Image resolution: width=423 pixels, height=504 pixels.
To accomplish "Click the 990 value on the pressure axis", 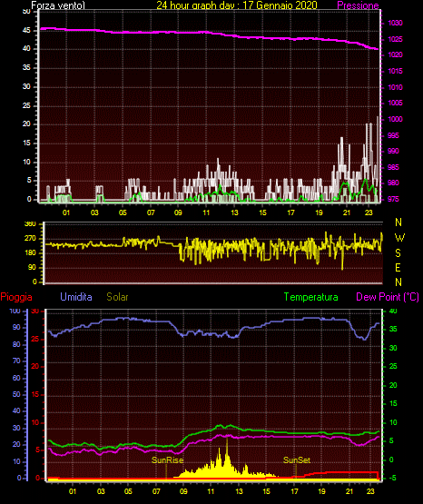I will click(393, 151).
